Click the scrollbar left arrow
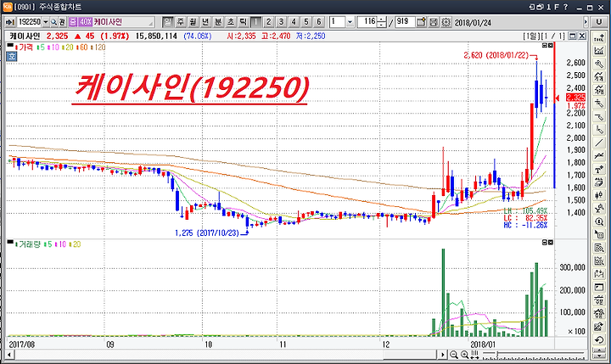Viewport: 611px width, 364px height. coord(9,355)
